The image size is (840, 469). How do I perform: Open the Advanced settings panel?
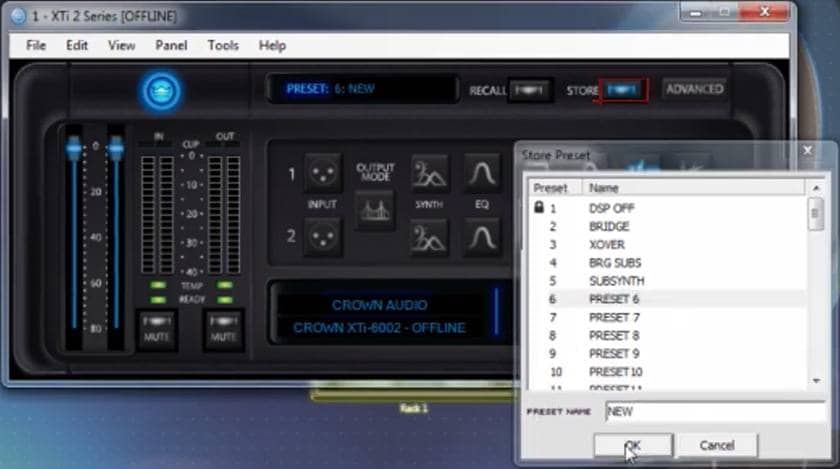pos(694,89)
